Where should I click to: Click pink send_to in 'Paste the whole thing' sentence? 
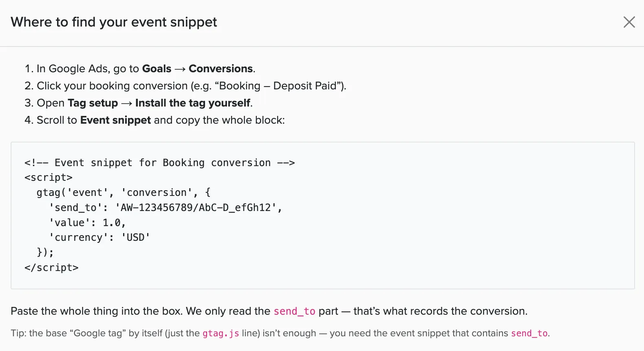click(x=294, y=311)
